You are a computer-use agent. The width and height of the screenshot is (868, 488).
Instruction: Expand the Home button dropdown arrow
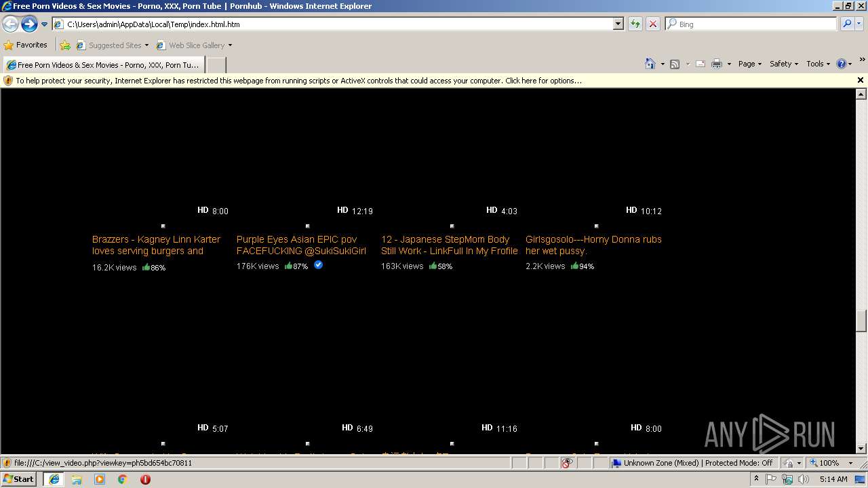tap(661, 64)
